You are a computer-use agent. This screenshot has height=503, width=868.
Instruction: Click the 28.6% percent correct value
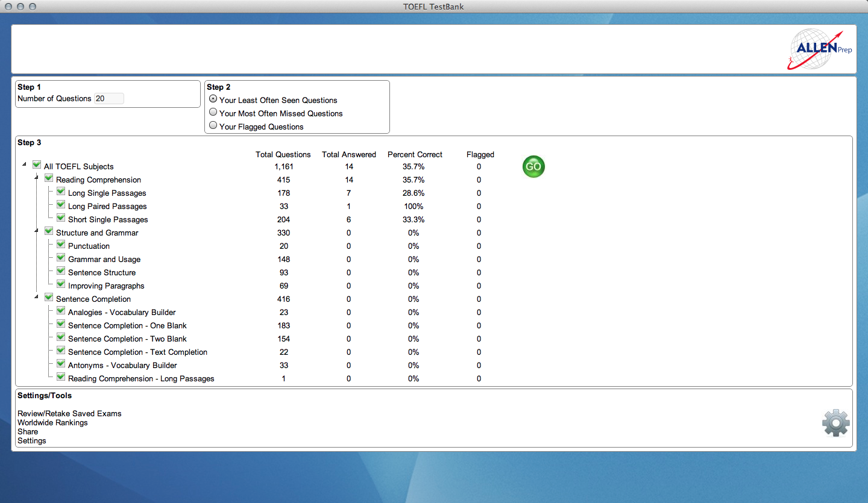point(414,193)
